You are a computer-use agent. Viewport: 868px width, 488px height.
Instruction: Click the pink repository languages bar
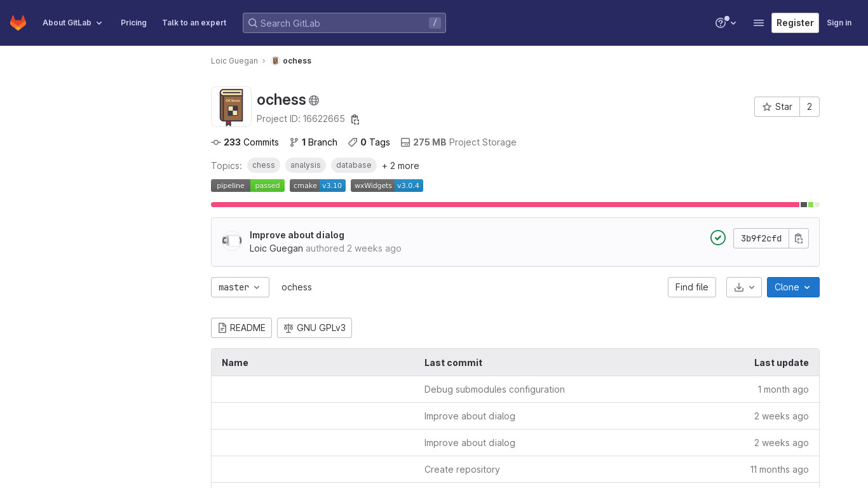tap(505, 205)
